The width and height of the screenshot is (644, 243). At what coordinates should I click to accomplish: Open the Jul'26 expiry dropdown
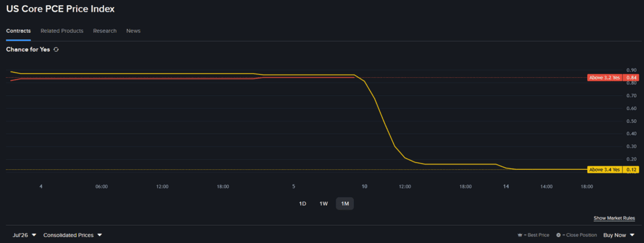[x=25, y=235]
